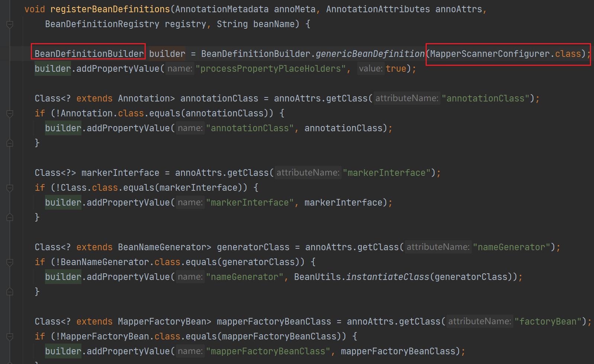Click the "nameGenerator" getClass attribute string
Image resolution: width=594 pixels, height=364 pixels.
[x=511, y=247]
